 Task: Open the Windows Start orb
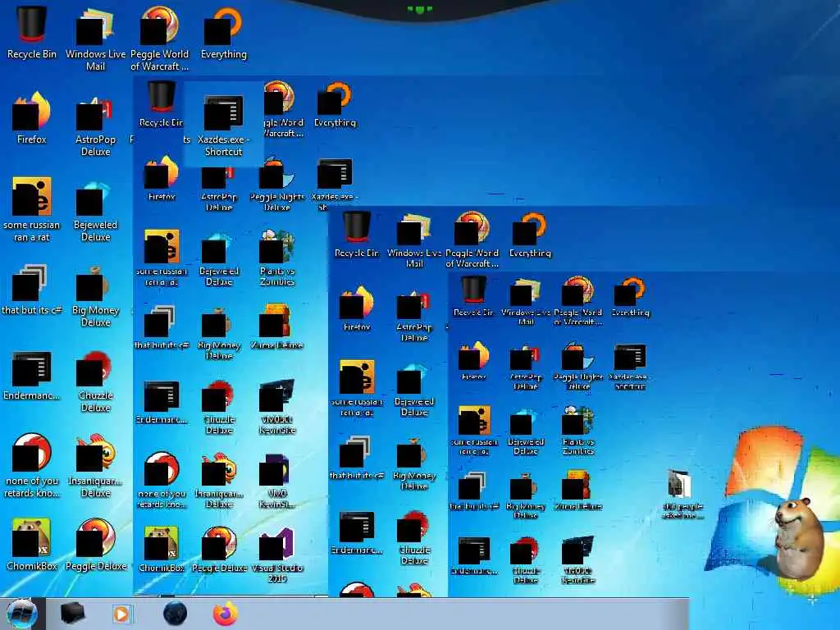(x=22, y=614)
